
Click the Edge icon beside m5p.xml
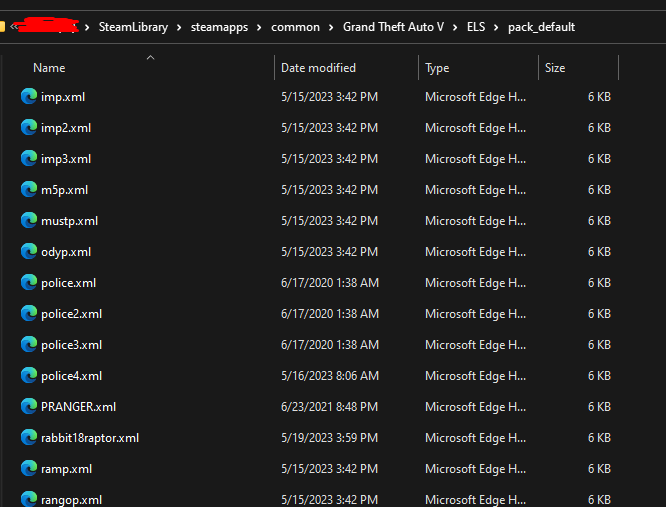pos(29,189)
